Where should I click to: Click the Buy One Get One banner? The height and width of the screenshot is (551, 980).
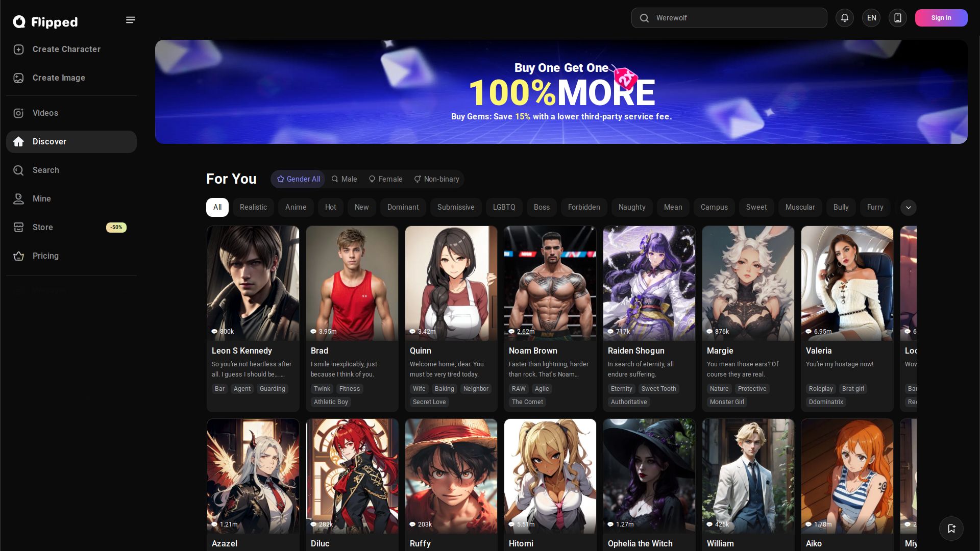tap(561, 92)
